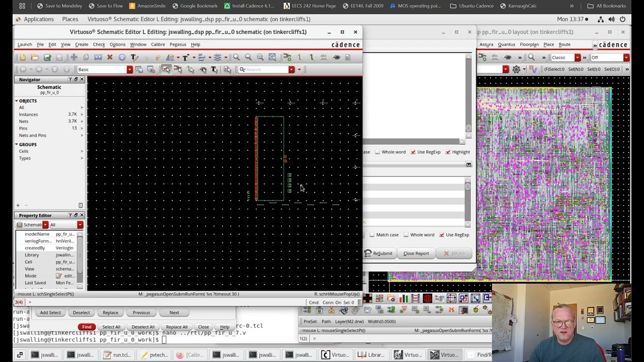
Task: Click the Check and Save icon
Action: (47, 57)
